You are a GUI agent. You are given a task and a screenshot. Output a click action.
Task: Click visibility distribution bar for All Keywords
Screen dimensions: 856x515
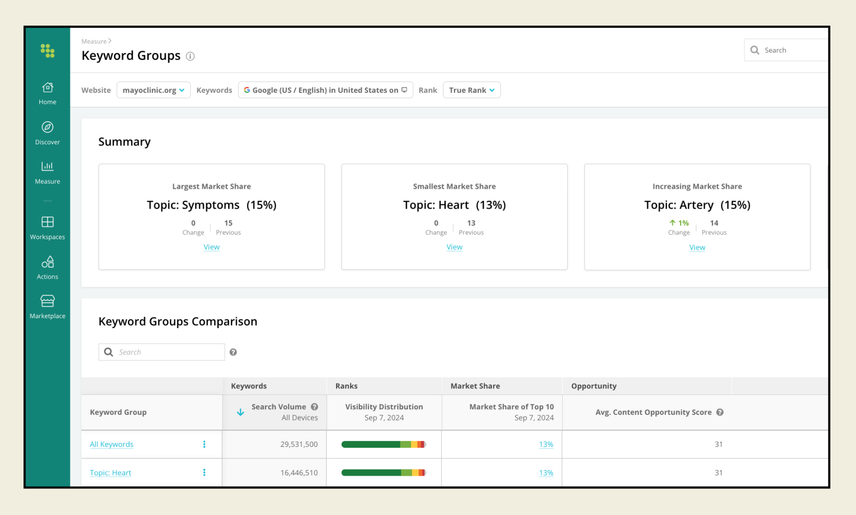click(383, 444)
